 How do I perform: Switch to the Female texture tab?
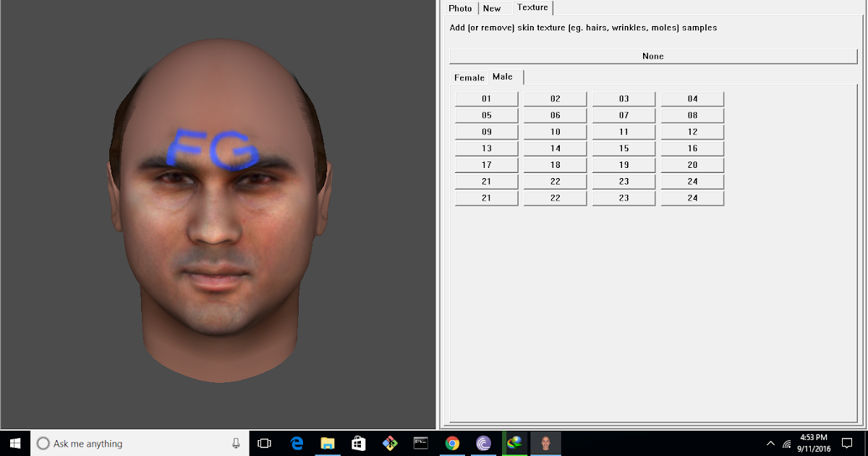pos(469,77)
